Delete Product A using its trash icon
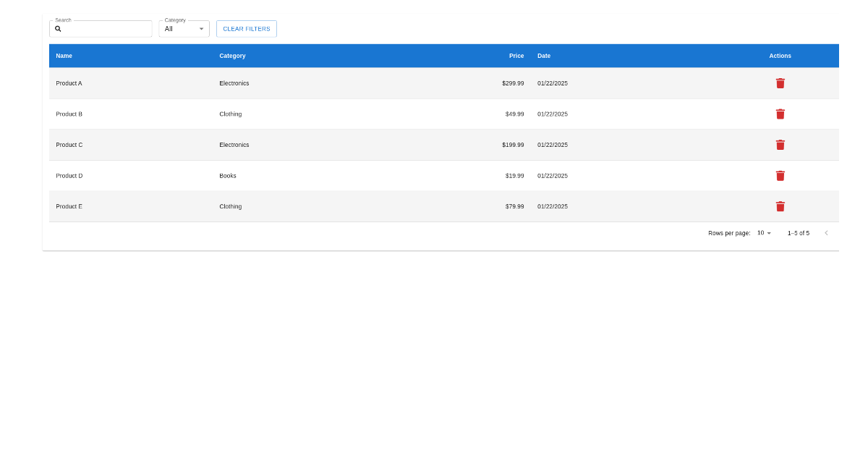This screenshot has width=868, height=456. tap(780, 83)
